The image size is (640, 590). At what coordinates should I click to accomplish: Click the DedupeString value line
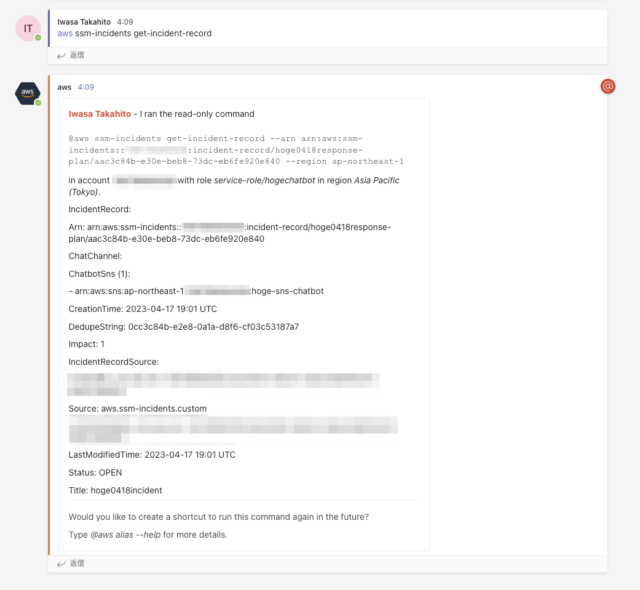click(x=184, y=327)
